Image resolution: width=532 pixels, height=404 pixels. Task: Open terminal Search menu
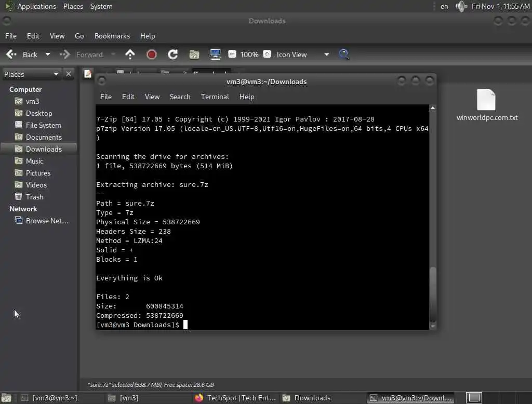180,97
